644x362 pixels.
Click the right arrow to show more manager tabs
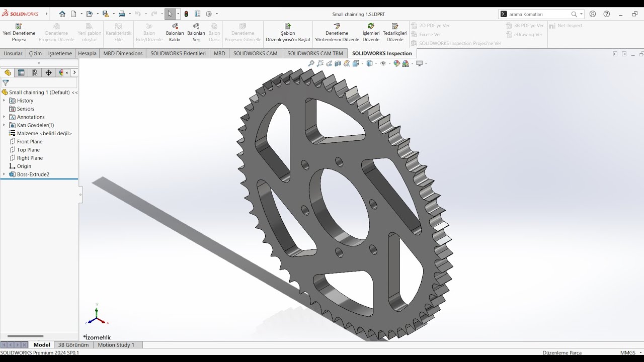(74, 72)
